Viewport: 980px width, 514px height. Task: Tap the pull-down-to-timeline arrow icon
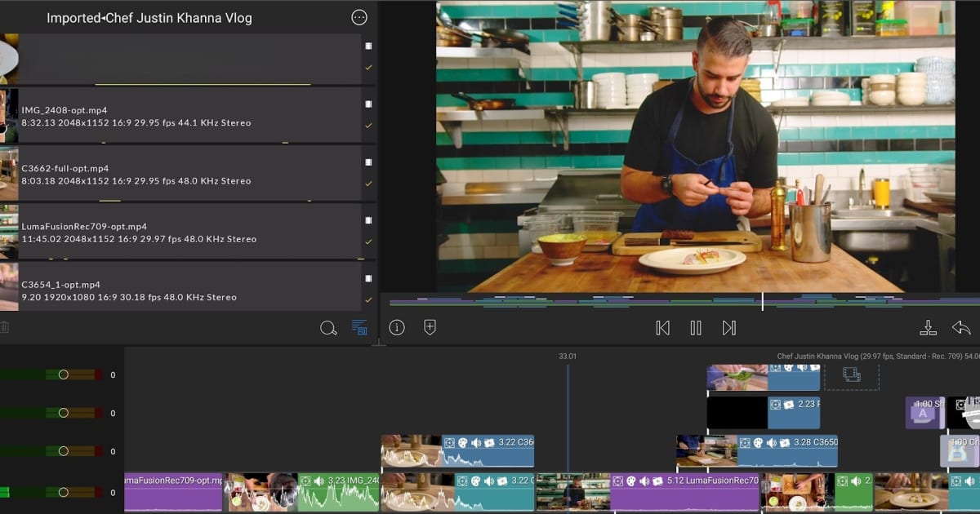pos(929,327)
